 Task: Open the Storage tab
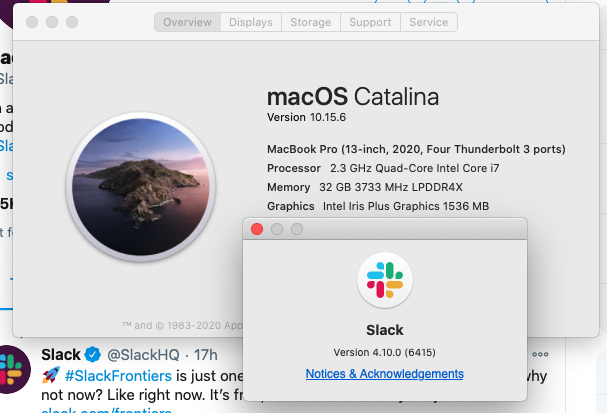311,22
